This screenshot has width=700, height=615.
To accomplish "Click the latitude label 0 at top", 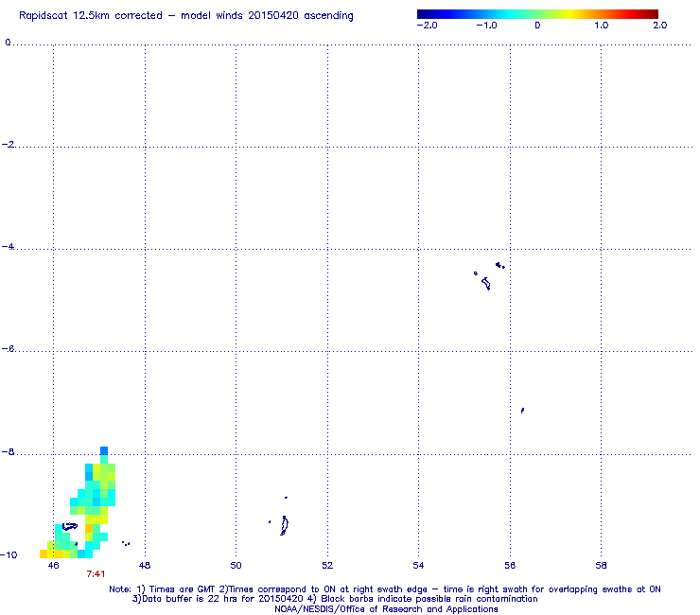I will [8, 43].
